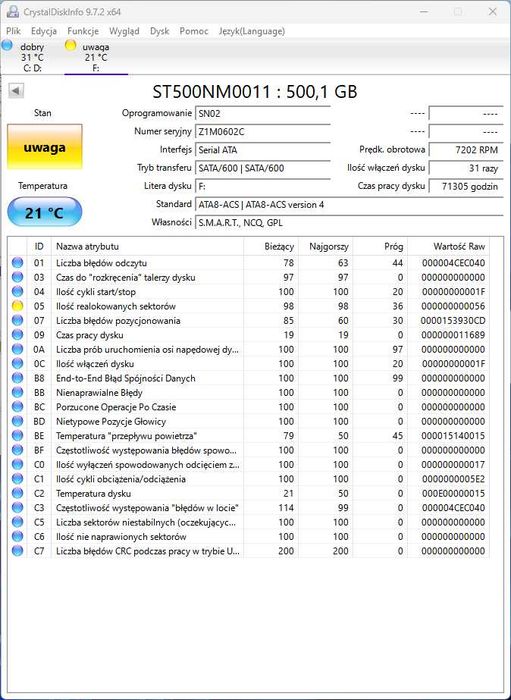Select raw value 000E00000015
This screenshot has height=700, width=511.
click(x=453, y=493)
